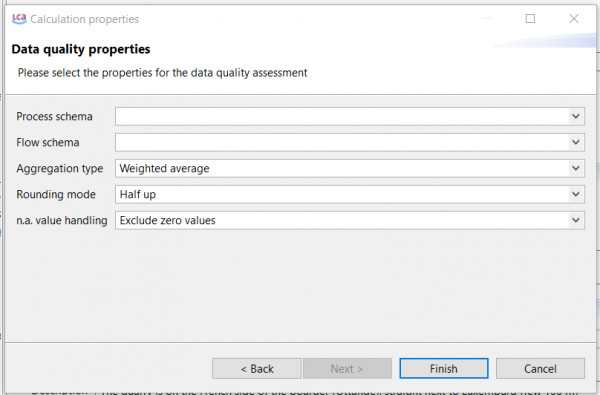The image size is (600, 395).
Task: Click the empty Process schema combo field
Action: click(350, 116)
